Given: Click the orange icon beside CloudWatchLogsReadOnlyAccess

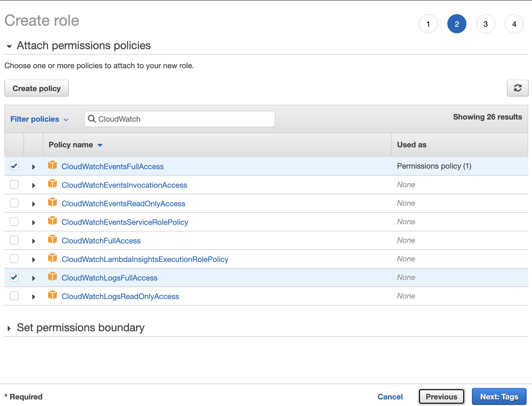Looking at the screenshot, I should pos(52,295).
